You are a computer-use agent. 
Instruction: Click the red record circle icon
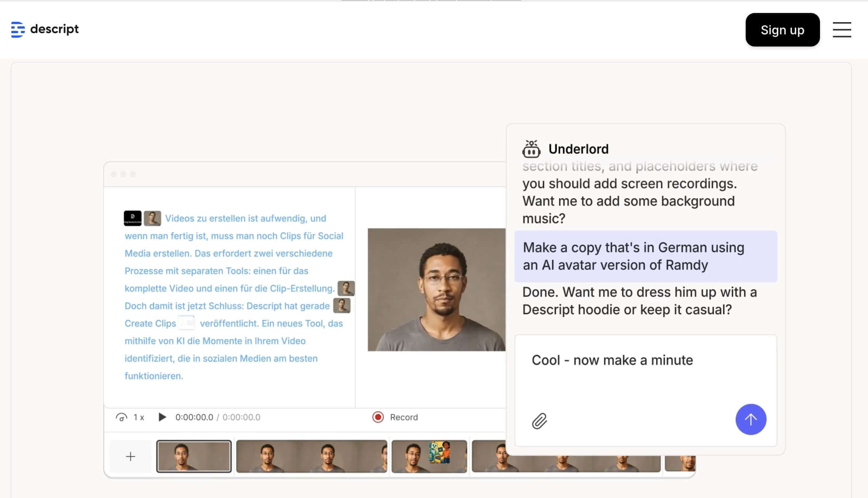pyautogui.click(x=378, y=417)
